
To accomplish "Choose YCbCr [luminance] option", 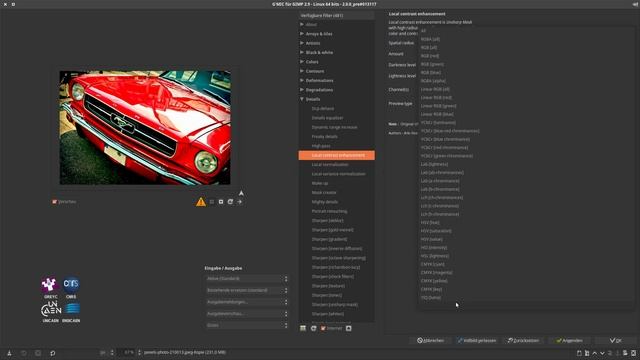I will click(x=438, y=123).
